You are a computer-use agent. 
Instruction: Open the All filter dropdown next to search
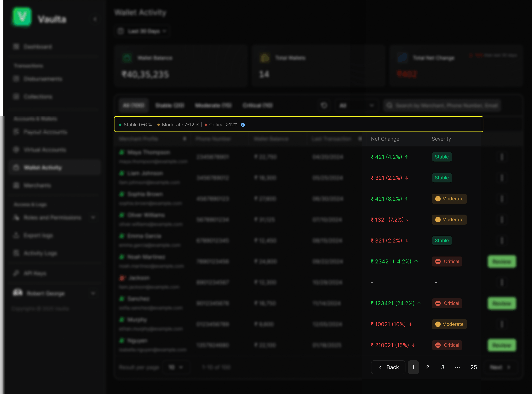356,105
